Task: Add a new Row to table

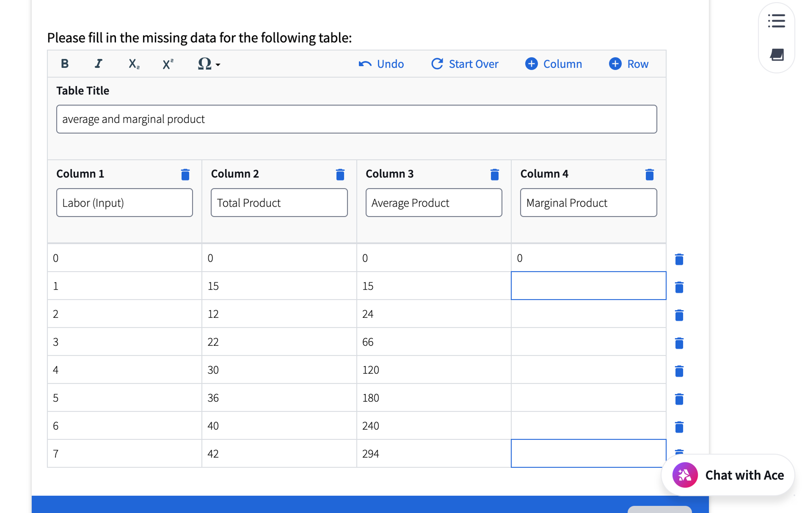Action: (629, 64)
